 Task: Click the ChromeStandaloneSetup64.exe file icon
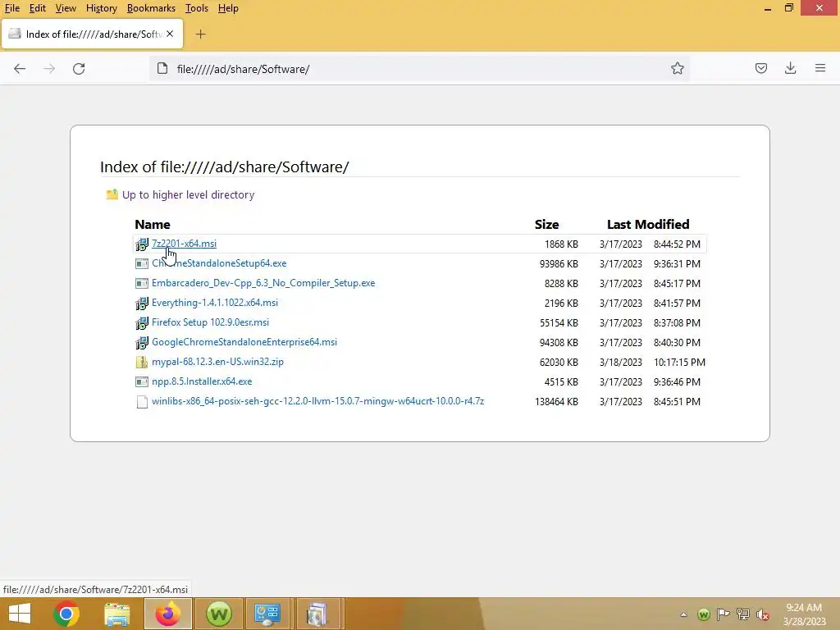[x=141, y=263]
